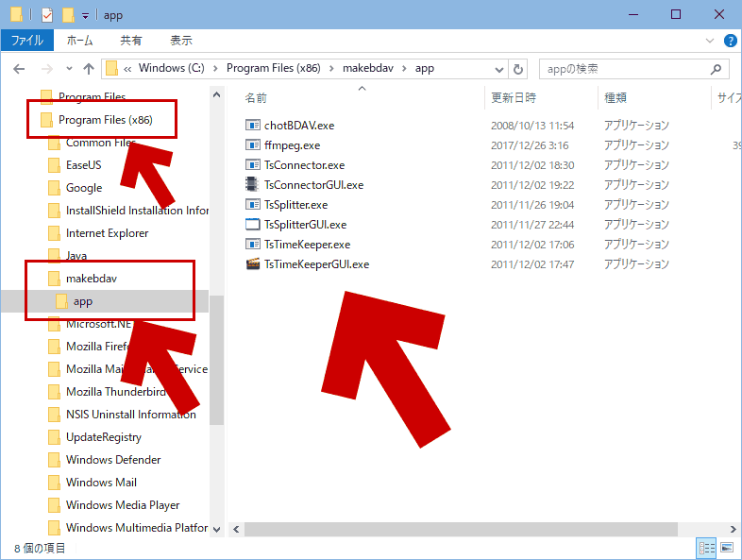Click Program Files (x86) breadcrumb
The width and height of the screenshot is (742, 560).
274,68
